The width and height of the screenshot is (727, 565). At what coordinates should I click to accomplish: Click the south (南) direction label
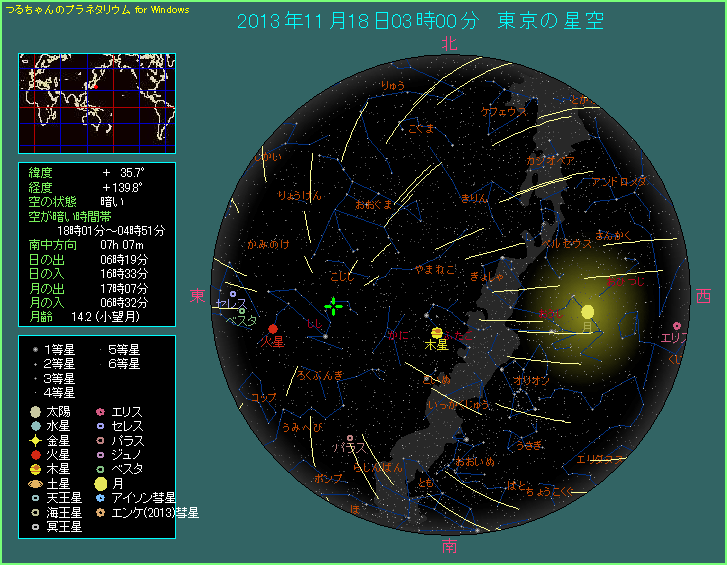point(449,546)
